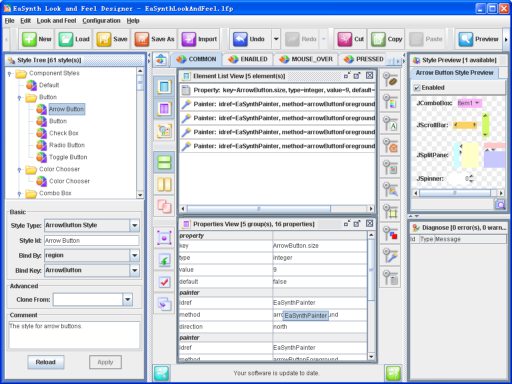The height and width of the screenshot is (384, 512).
Task: Open the Undo history dropdown arrow
Action: pyautogui.click(x=276, y=39)
